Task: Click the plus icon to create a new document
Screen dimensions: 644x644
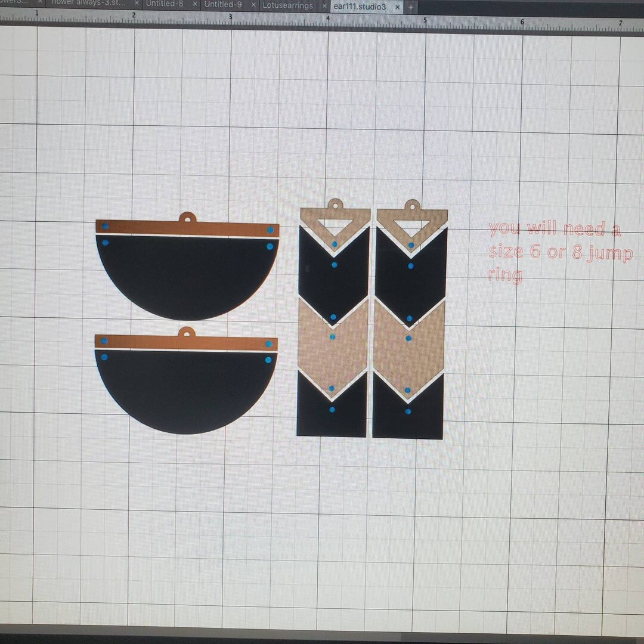Action: [410, 6]
